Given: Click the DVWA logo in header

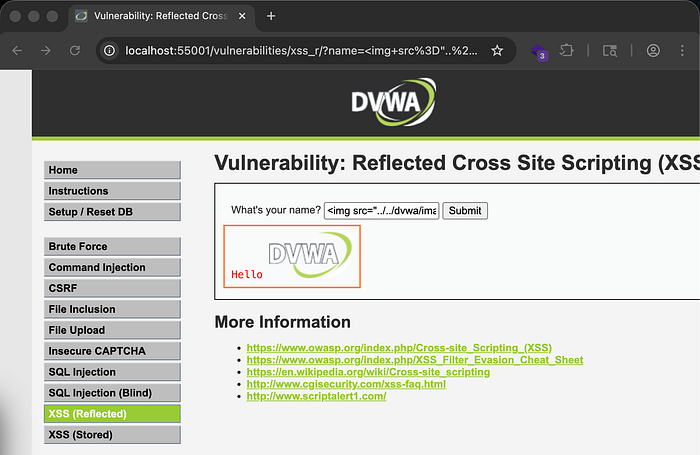Looking at the screenshot, I should click(x=393, y=102).
